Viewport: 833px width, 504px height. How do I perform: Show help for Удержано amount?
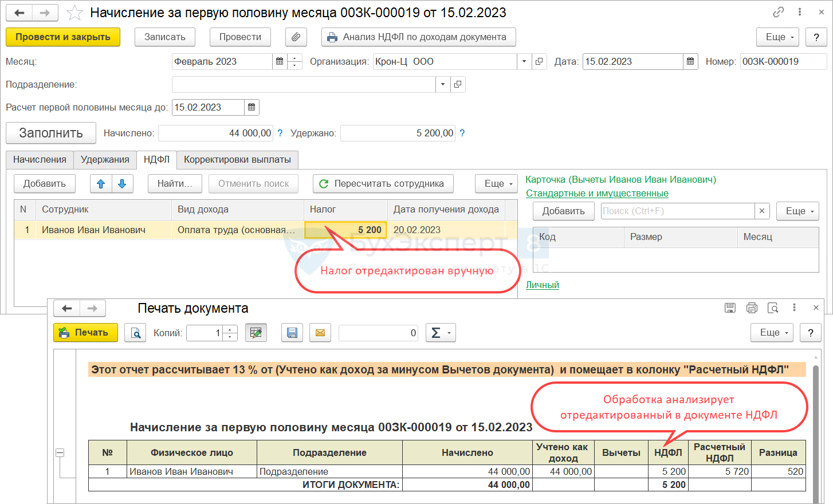462,133
